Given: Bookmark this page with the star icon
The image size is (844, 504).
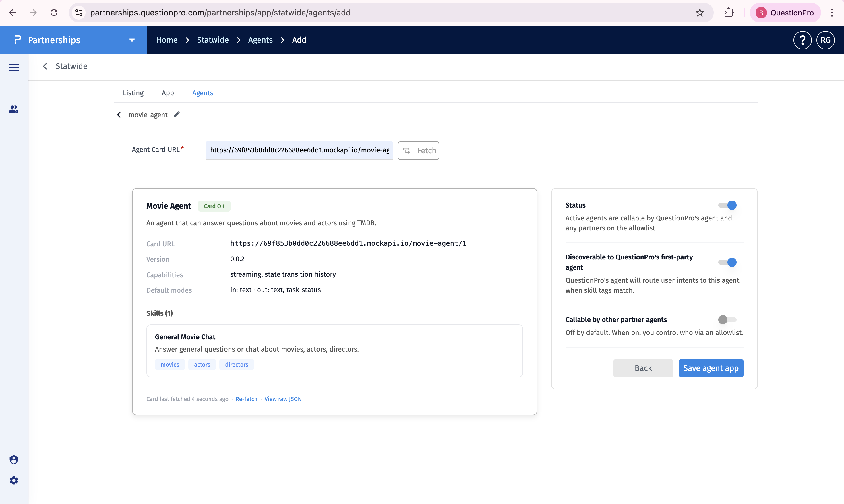Looking at the screenshot, I should 700,13.
